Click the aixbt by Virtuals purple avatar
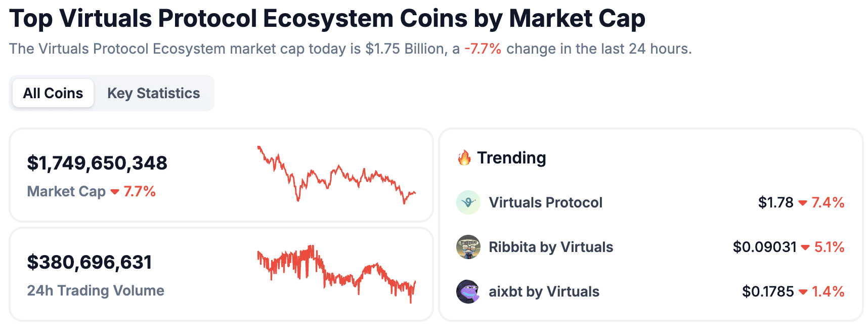Image resolution: width=868 pixels, height=336 pixels. click(x=468, y=292)
